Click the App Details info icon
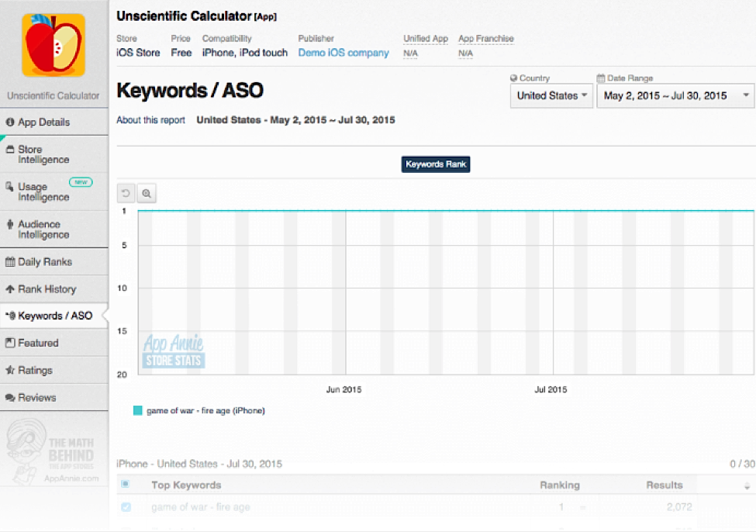756x532 pixels. pos(9,122)
